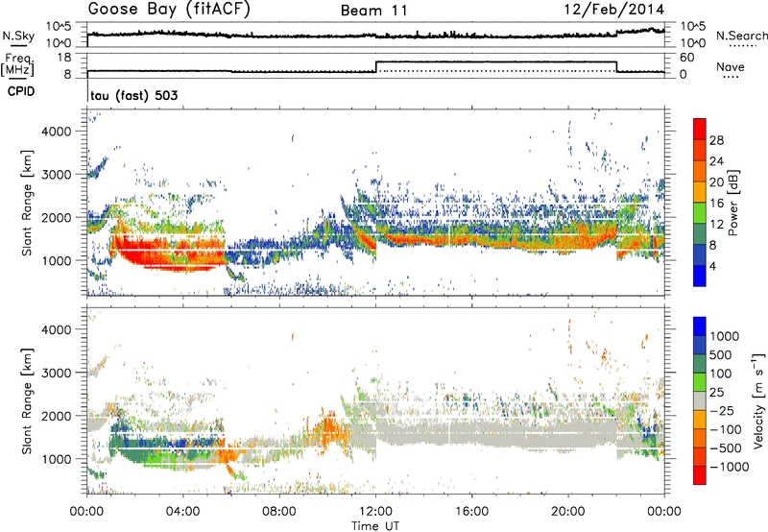Select the 12:00 time tick label
The image size is (768, 532).
[375, 512]
